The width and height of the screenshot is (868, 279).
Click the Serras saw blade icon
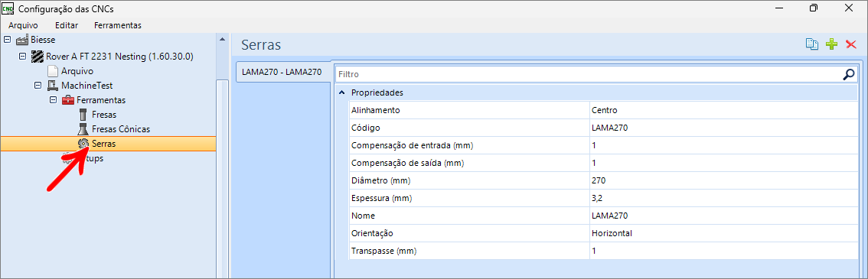tap(83, 144)
